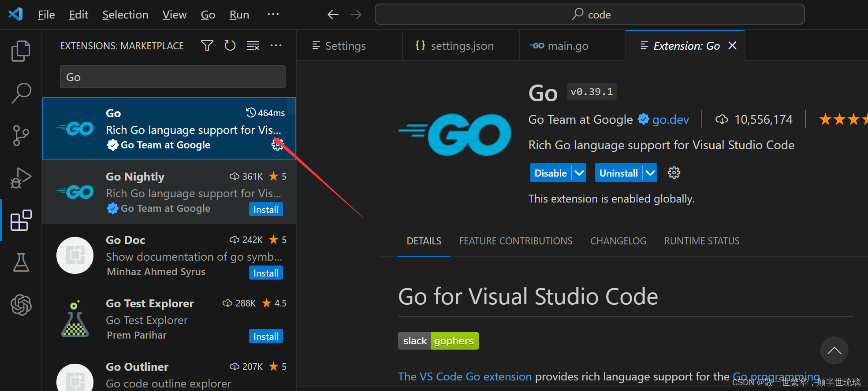Click the Disable button
868x391 pixels.
coord(551,173)
